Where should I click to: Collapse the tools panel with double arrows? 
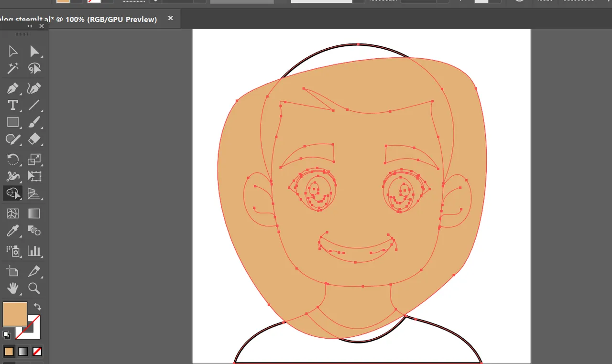tap(30, 26)
